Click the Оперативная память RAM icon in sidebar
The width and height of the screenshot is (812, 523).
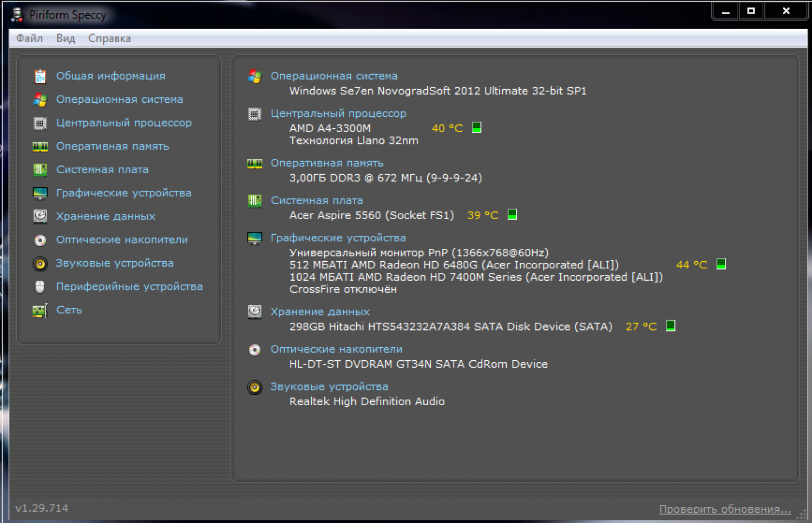click(40, 147)
